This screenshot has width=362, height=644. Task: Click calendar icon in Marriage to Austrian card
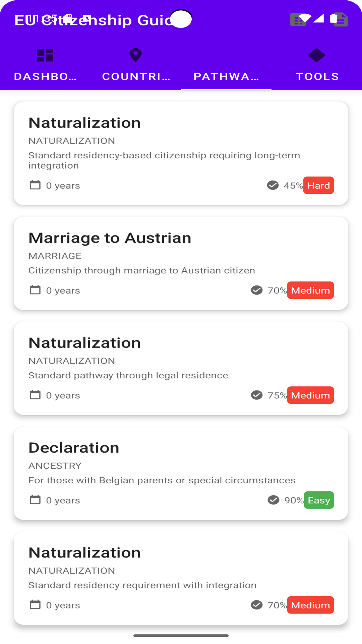click(35, 290)
